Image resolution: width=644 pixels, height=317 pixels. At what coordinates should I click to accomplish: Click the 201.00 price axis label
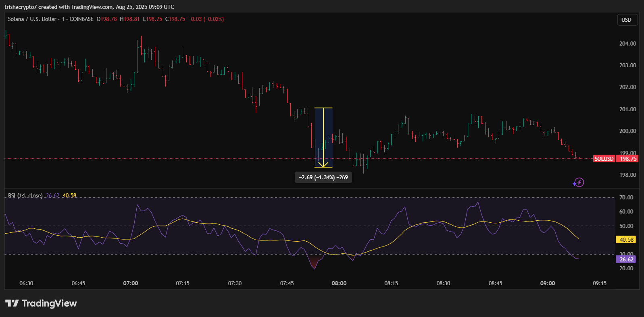(627, 109)
